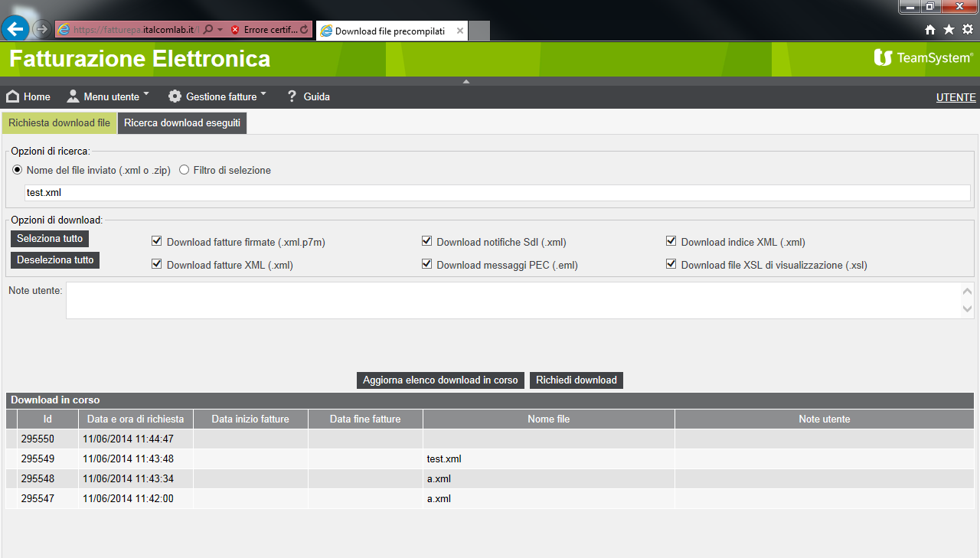Click a.xml in the 295548 row
The height and width of the screenshot is (558, 980).
[439, 479]
